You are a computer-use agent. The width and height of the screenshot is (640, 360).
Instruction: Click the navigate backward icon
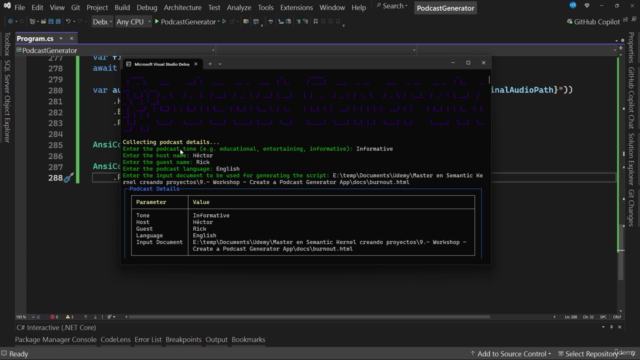[10, 22]
